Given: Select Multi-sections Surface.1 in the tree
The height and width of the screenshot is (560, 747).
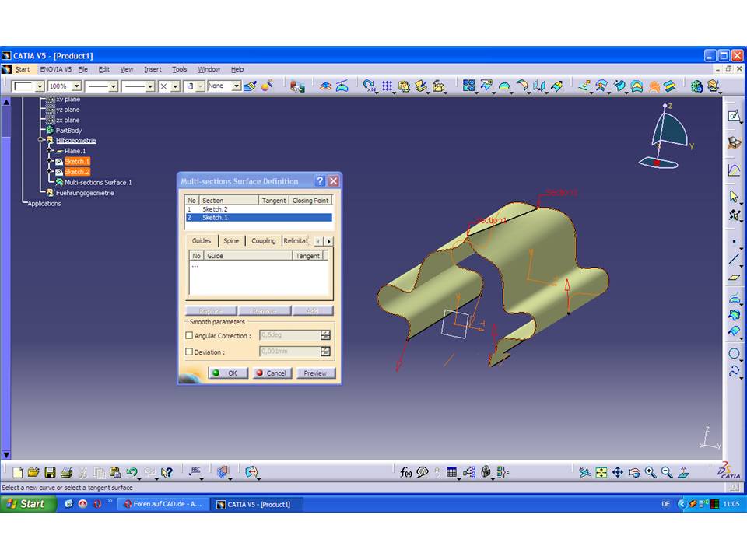Looking at the screenshot, I should (x=98, y=182).
